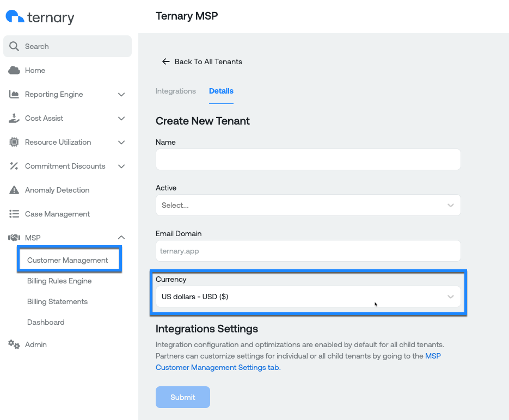Open Customer Management under MSP
The image size is (509, 420).
pos(68,260)
